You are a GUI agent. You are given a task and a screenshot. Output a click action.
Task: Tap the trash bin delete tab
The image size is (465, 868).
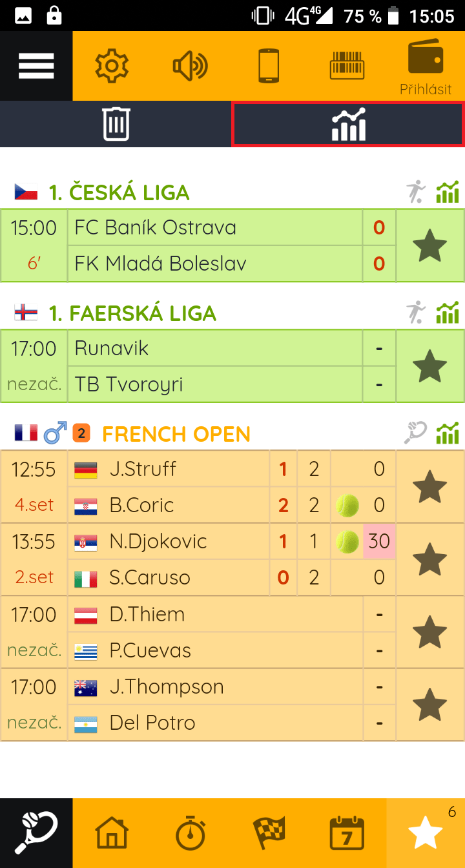(x=116, y=124)
